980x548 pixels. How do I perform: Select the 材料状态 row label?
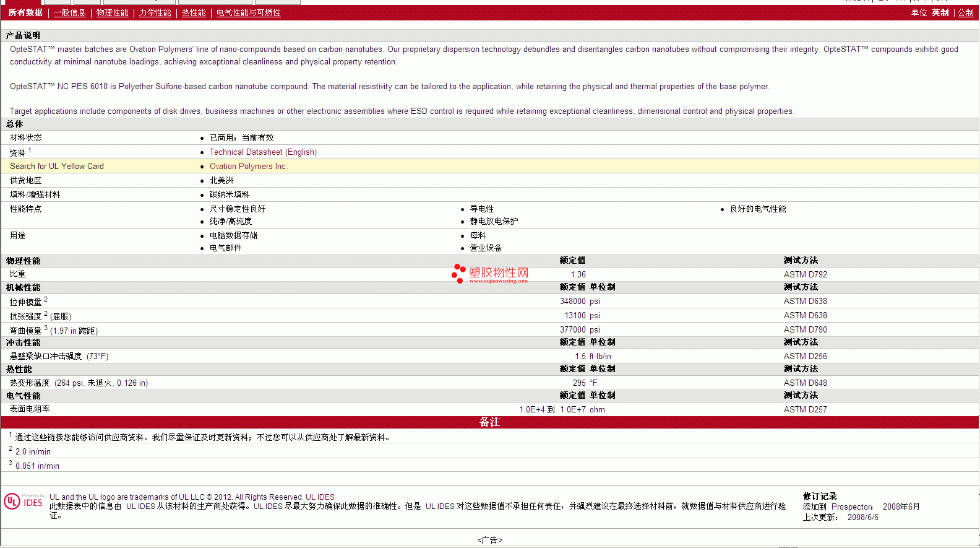coord(25,137)
